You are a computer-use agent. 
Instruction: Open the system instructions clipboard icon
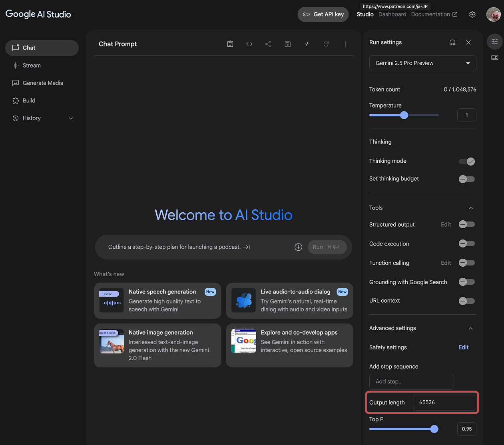point(230,44)
